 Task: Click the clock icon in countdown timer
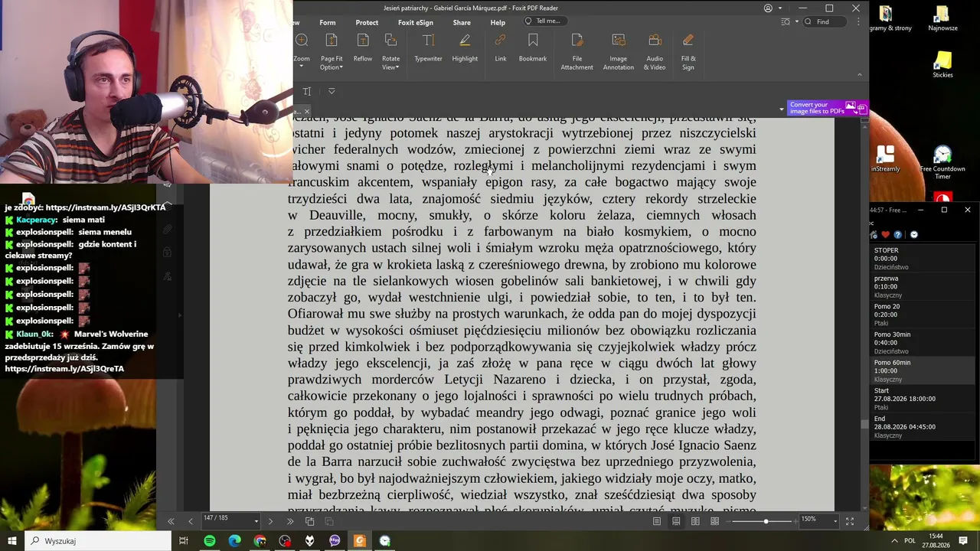pos(913,235)
